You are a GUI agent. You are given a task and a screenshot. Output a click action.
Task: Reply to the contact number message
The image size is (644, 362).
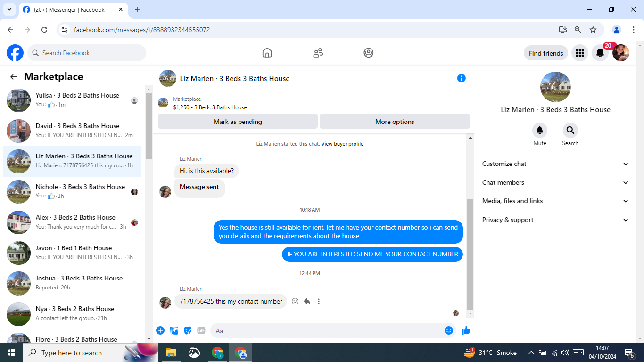(x=307, y=301)
